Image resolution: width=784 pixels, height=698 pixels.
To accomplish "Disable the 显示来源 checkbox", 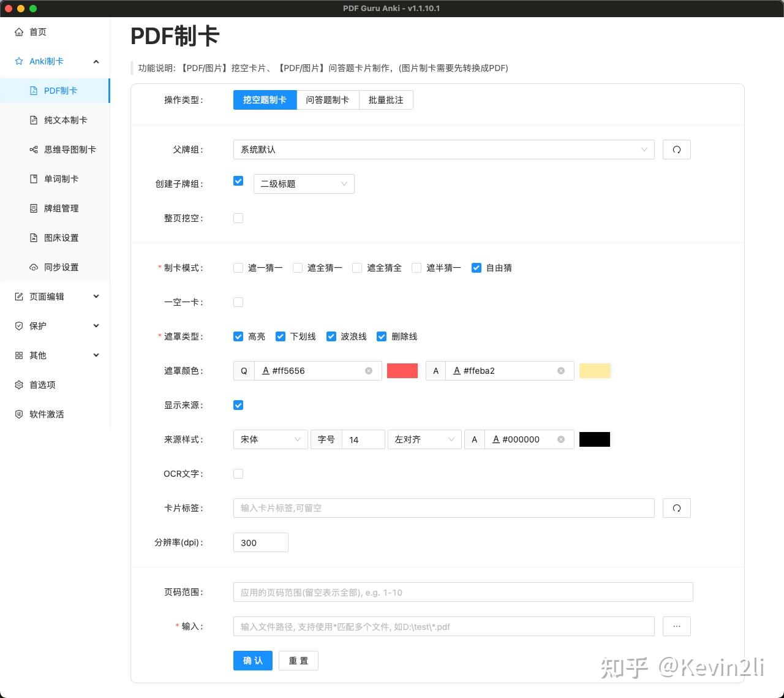I will pos(238,405).
